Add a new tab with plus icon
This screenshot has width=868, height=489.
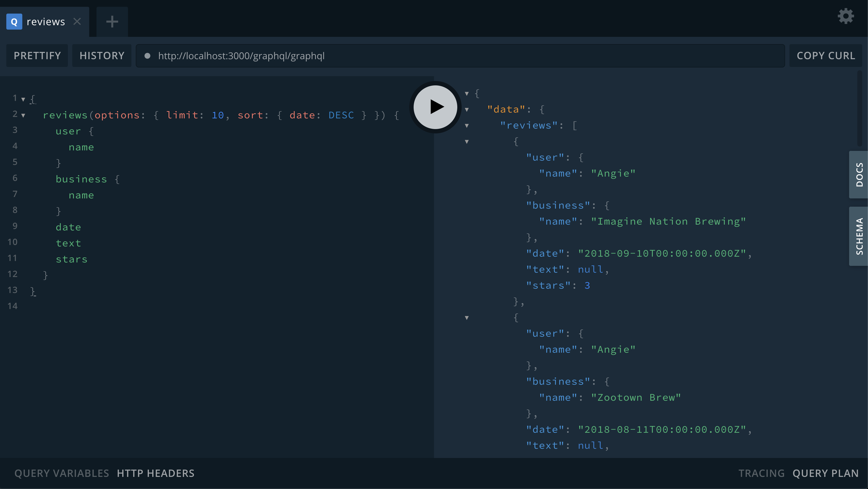pos(112,22)
